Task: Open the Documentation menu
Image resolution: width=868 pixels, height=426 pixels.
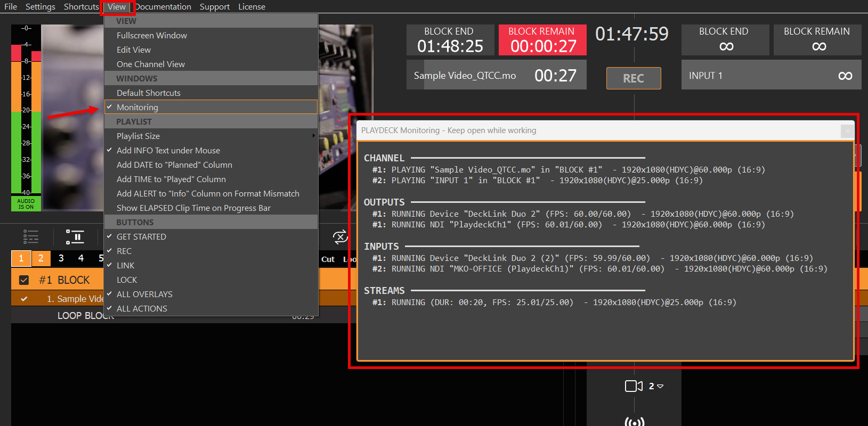Action: coord(163,6)
